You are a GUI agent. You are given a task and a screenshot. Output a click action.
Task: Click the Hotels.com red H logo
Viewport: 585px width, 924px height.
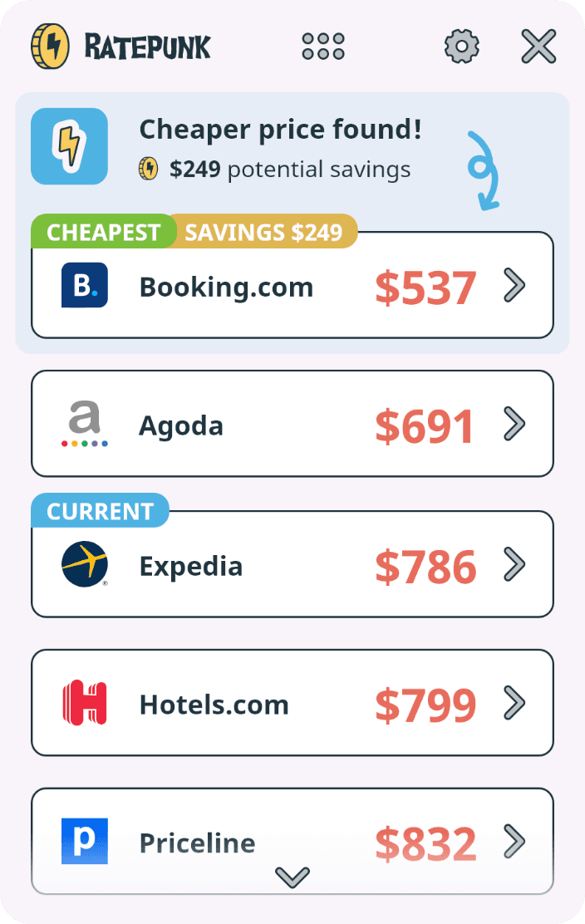pyautogui.click(x=84, y=702)
